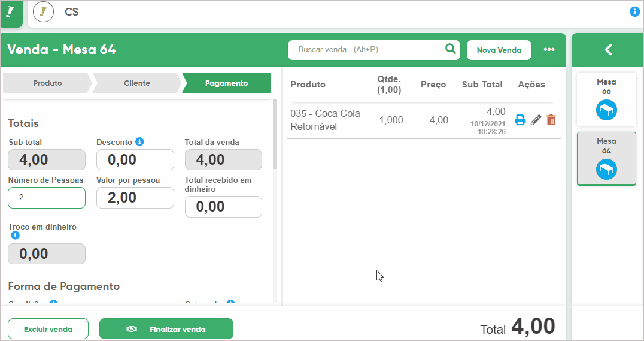The image size is (644, 341).
Task: Click the Finalizar venda button
Action: pos(166,329)
